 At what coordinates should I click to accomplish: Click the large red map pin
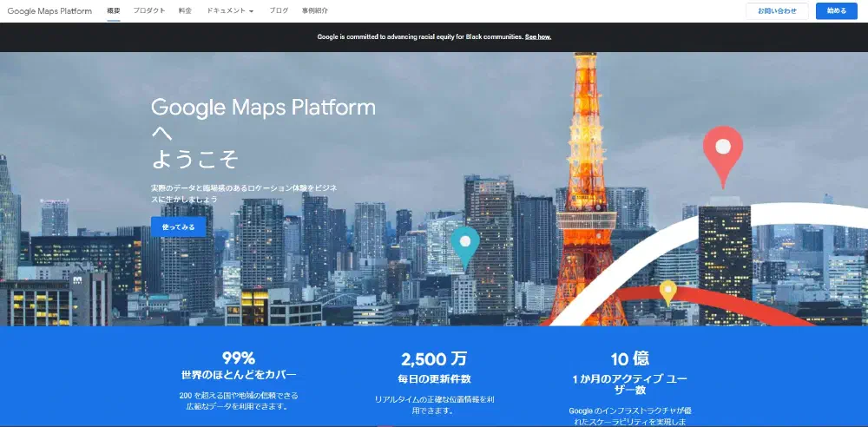click(722, 157)
